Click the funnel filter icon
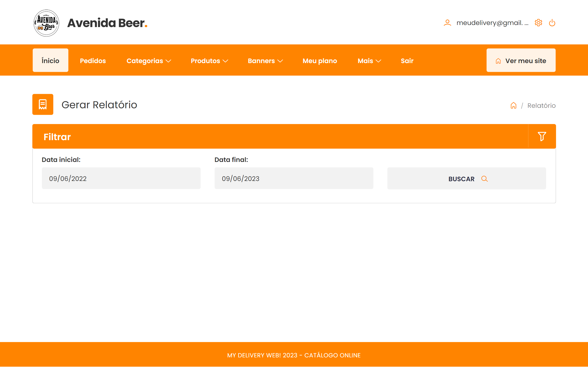The height and width of the screenshot is (367, 588). pyautogui.click(x=542, y=136)
